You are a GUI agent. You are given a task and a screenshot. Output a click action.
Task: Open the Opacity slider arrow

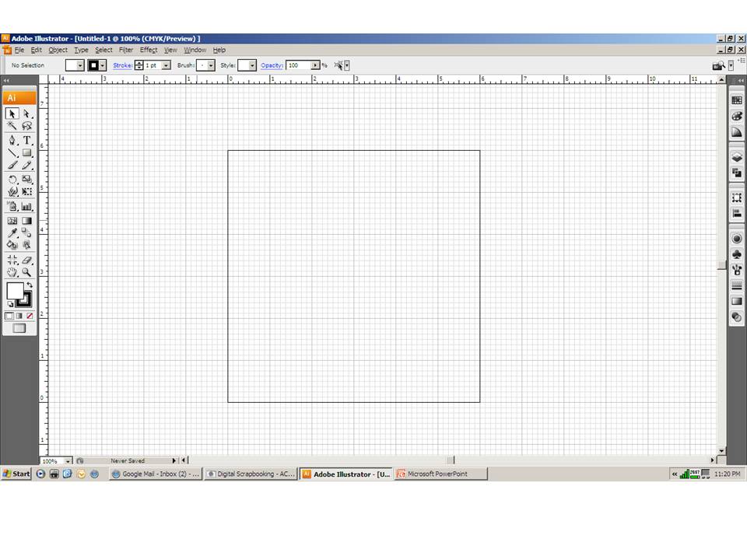point(315,65)
